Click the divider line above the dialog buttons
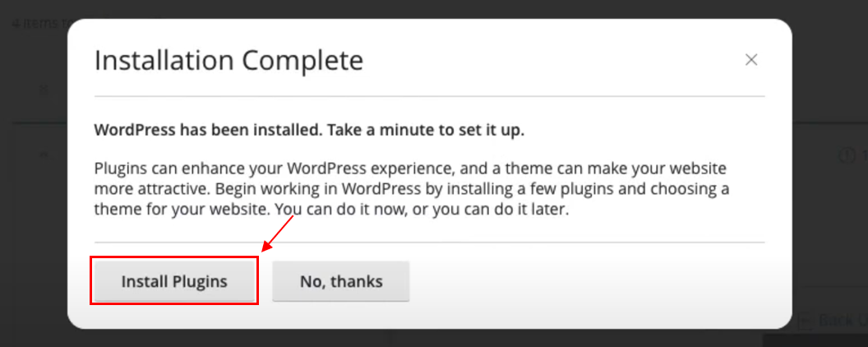Screen dimensions: 868x347 (429, 243)
